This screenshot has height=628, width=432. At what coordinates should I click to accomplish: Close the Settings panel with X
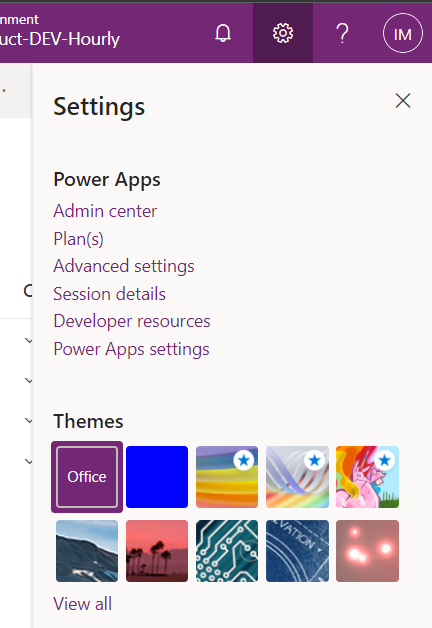[x=403, y=101]
